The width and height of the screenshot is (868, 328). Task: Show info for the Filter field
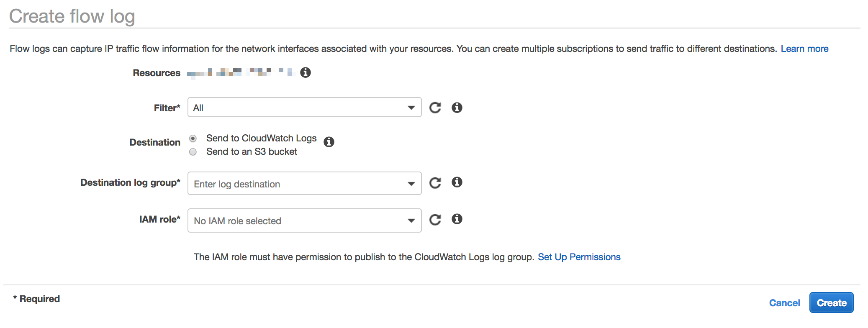pos(457,108)
